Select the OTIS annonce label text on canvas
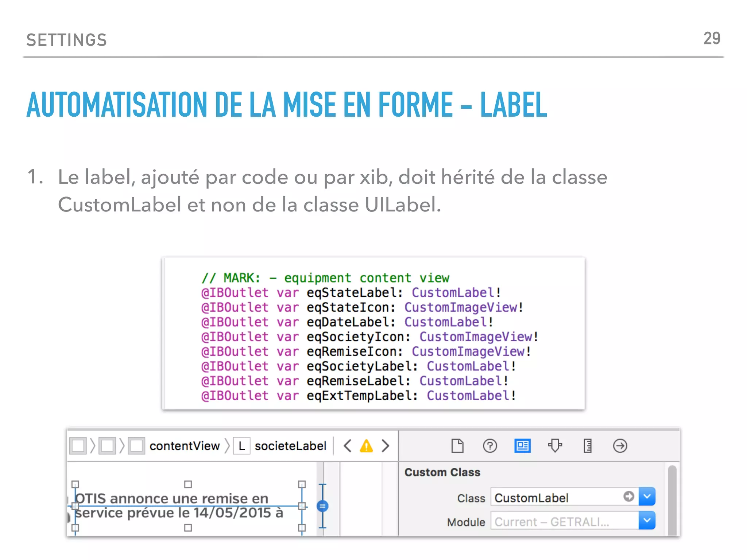This screenshot has width=747, height=560. (x=179, y=505)
